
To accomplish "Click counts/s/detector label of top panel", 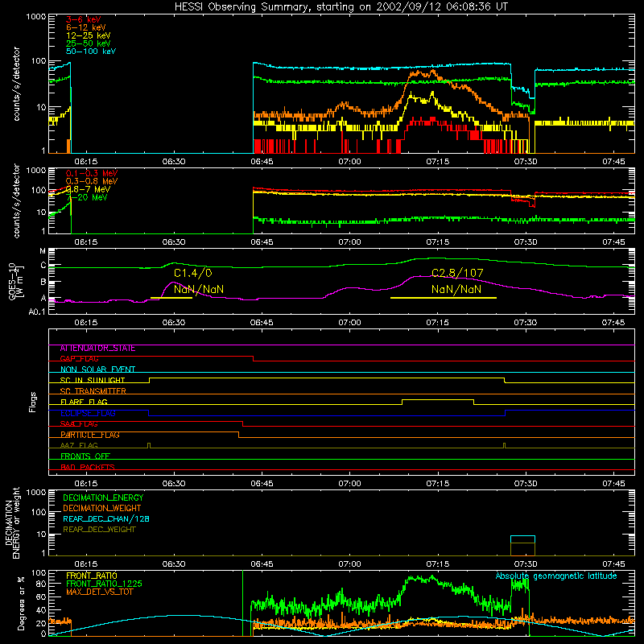I will click(x=16, y=84).
